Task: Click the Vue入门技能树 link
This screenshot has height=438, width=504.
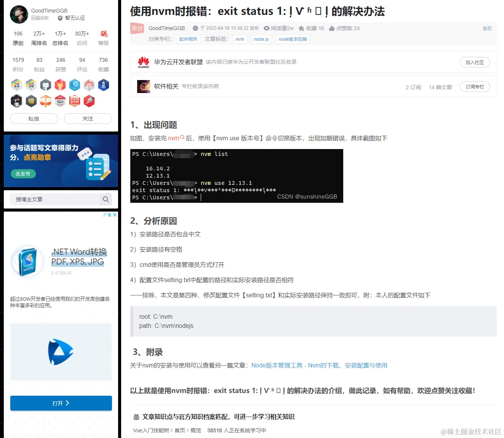Action: pos(151,430)
